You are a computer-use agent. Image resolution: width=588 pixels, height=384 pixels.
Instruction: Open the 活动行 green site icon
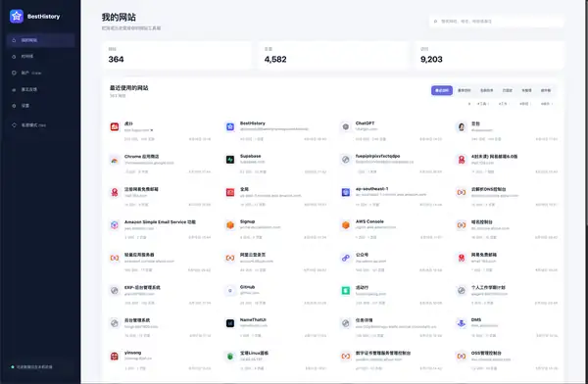point(346,291)
